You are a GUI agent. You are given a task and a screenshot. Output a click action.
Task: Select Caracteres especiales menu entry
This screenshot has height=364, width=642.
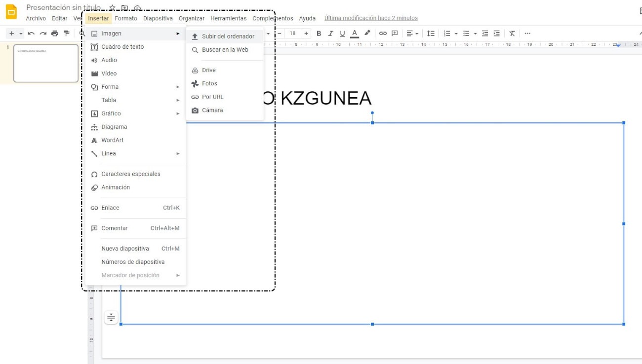(x=136, y=174)
